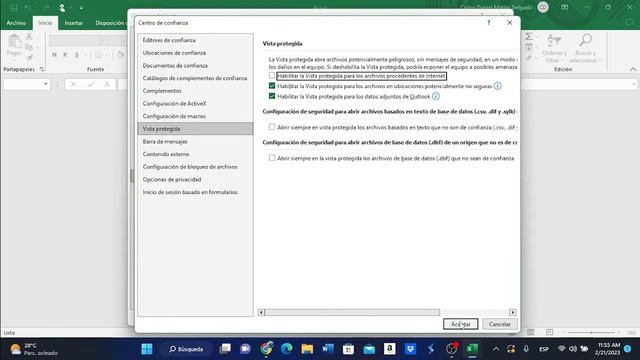Click the Cancelar button
Viewport: 640px width, 360px height.
tap(500, 324)
